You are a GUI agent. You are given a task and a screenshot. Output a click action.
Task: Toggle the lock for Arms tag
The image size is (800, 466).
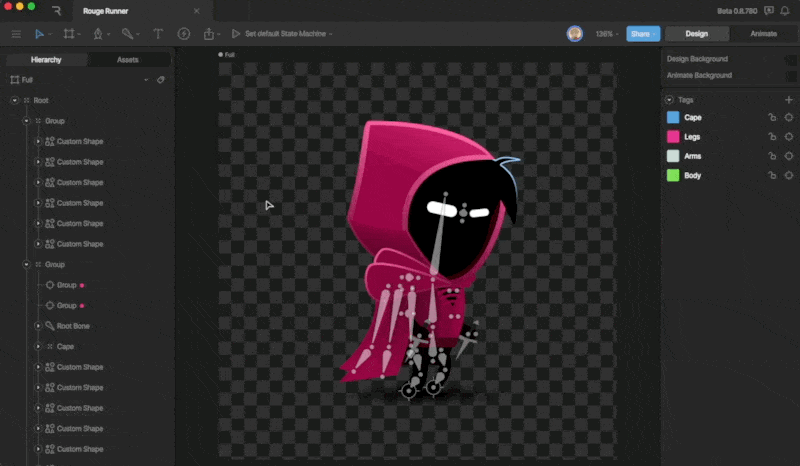[x=772, y=156]
